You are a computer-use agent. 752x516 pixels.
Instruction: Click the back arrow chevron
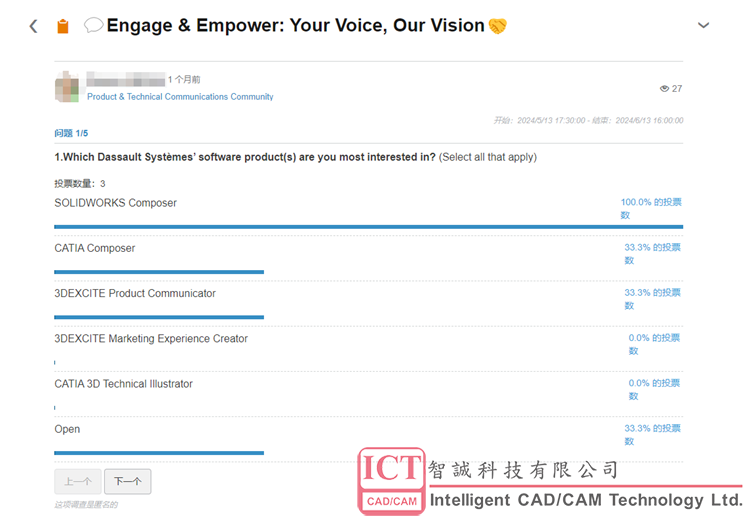coord(33,26)
